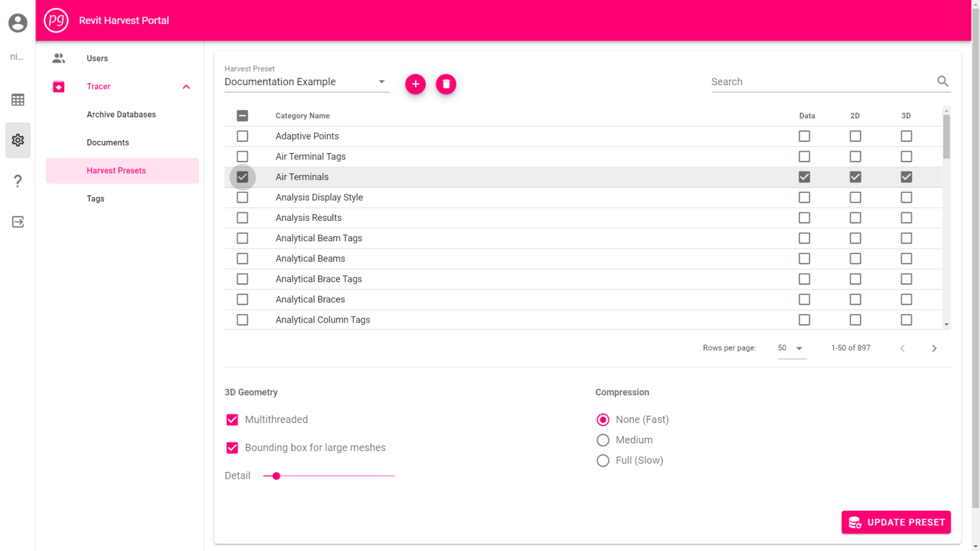
Task: Disable Multithreaded 3D geometry
Action: pyautogui.click(x=232, y=419)
